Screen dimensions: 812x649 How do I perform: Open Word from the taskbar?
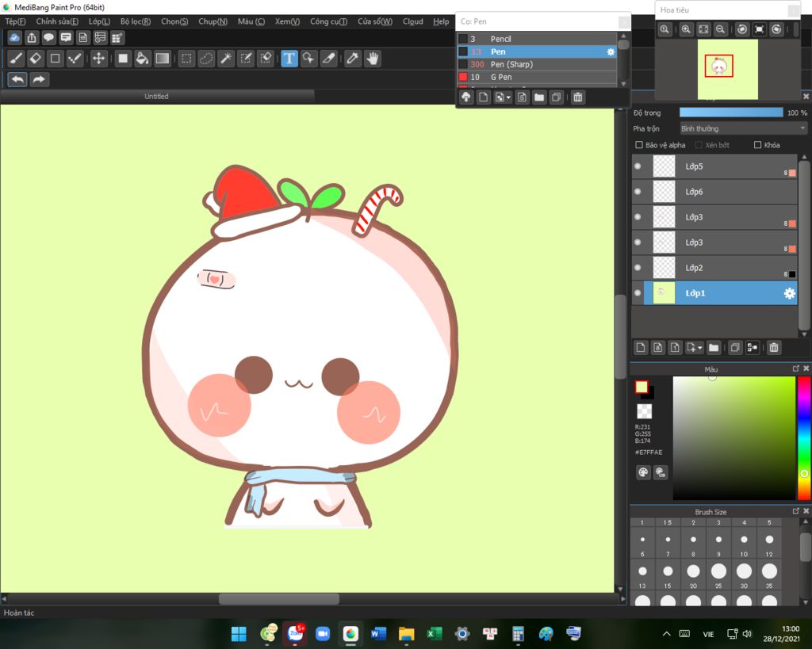[x=378, y=633]
